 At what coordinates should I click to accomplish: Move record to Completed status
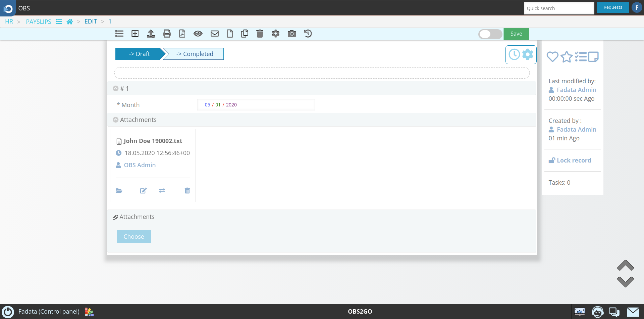(195, 54)
